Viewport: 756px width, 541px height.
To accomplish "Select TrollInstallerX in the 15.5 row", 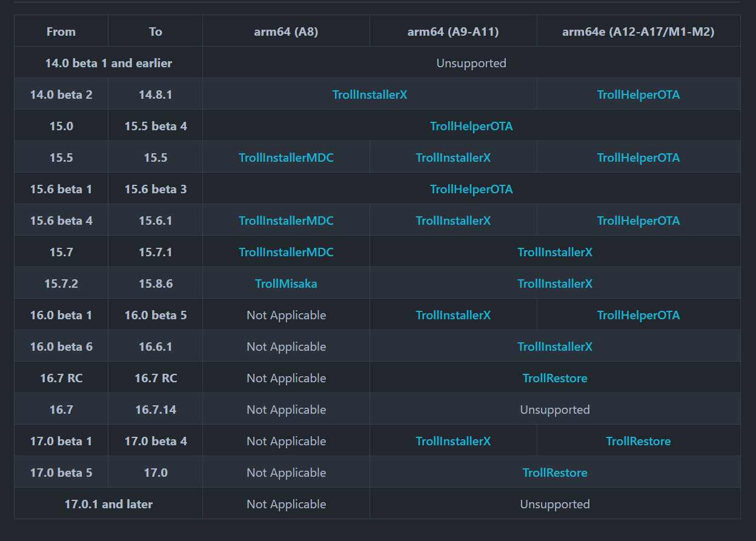I will coord(453,158).
